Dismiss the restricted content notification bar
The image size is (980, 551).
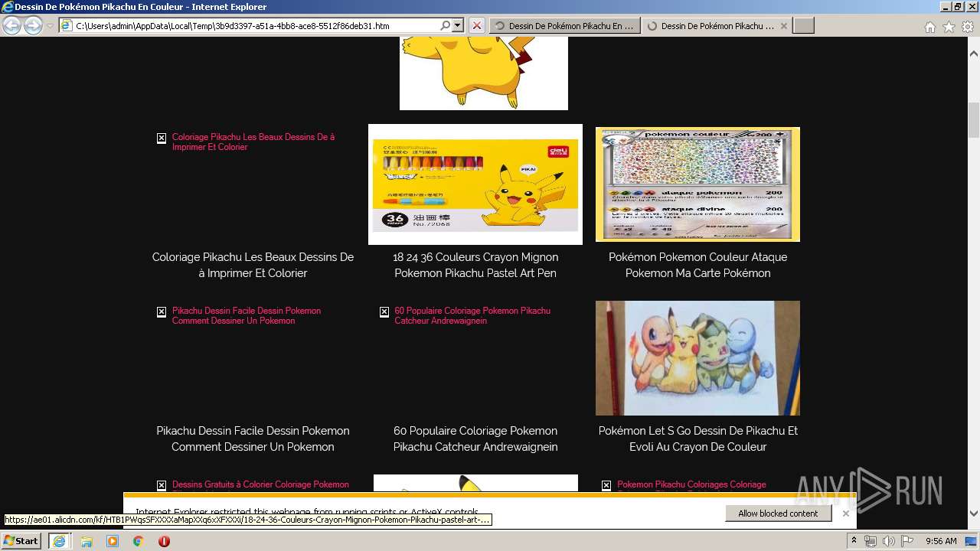845,514
